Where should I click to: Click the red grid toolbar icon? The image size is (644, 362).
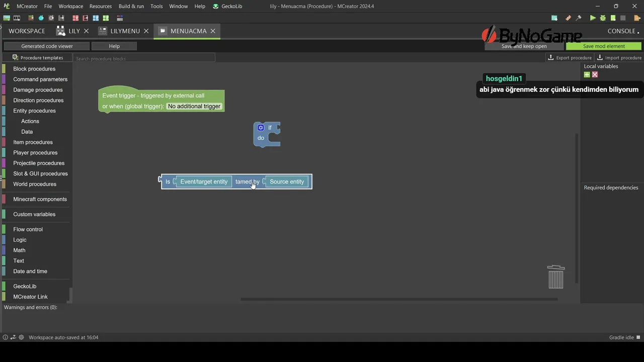coord(75,18)
